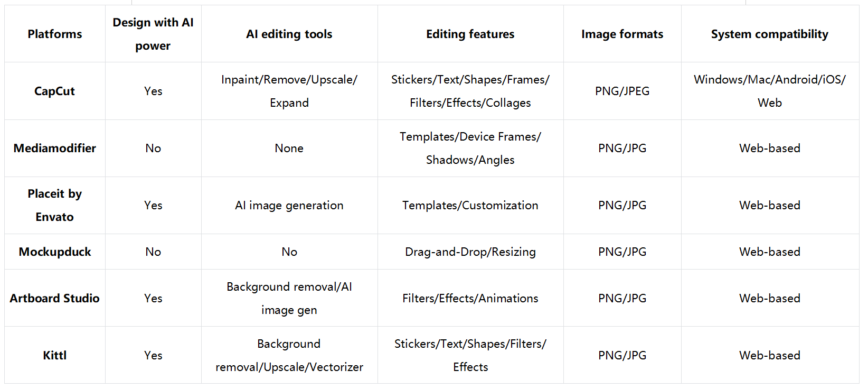Image resolution: width=868 pixels, height=389 pixels.
Task: Click the System compatibility column header
Action: 769,34
